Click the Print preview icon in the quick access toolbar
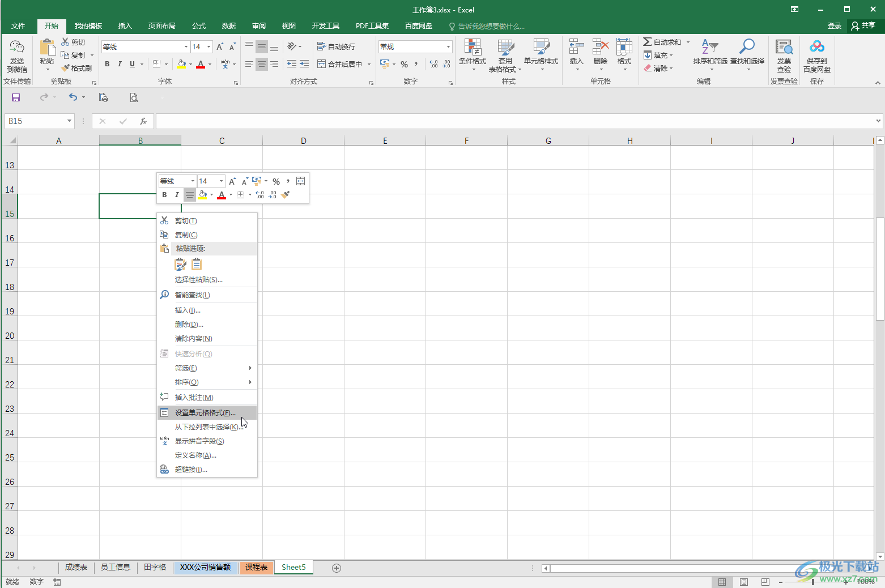885x588 pixels. (134, 97)
